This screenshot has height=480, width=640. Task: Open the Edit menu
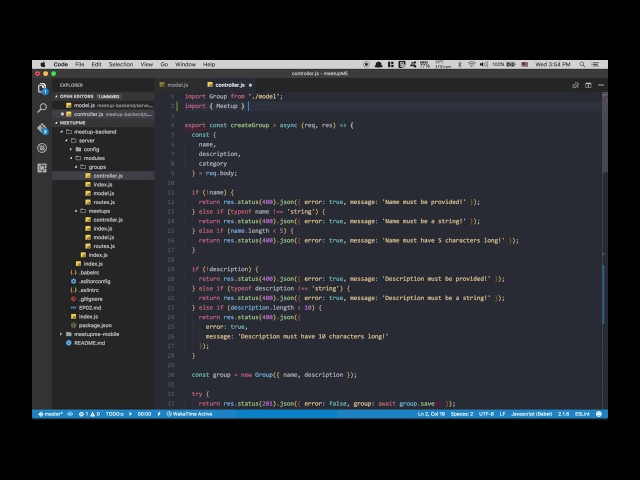[96, 64]
